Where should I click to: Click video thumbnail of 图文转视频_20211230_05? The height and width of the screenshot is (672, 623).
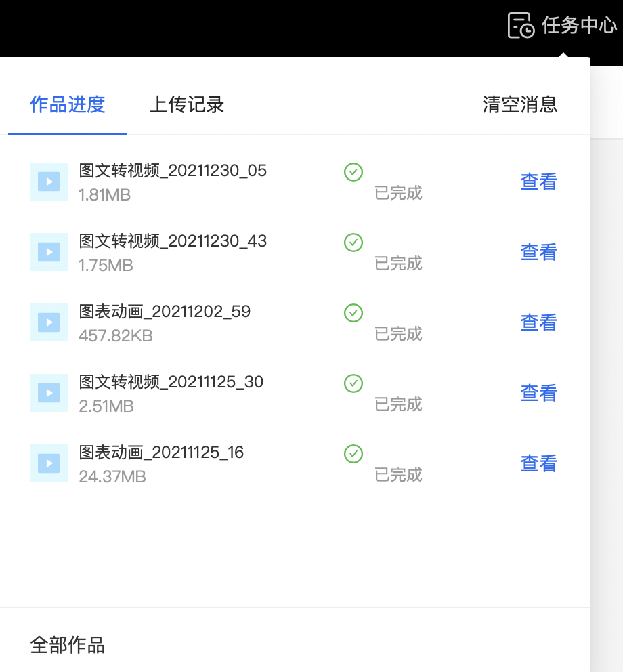[49, 182]
